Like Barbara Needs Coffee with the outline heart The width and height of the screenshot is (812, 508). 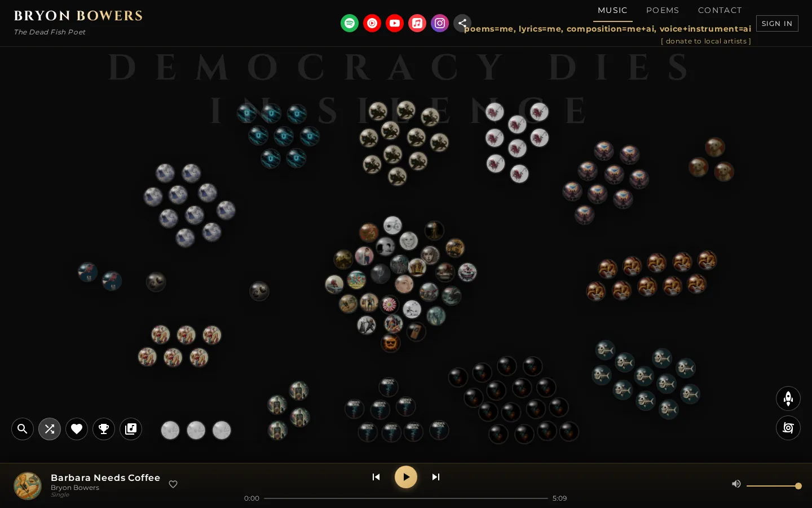point(173,484)
